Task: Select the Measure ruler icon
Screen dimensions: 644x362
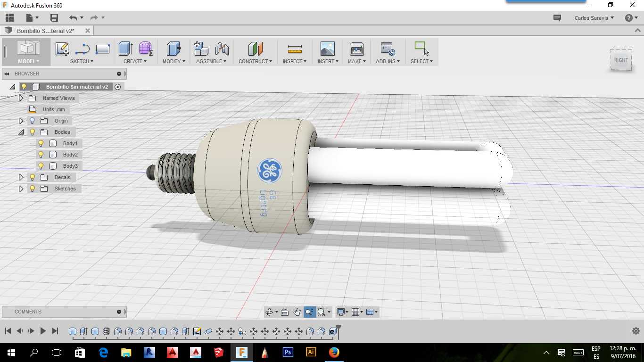Action: pyautogui.click(x=295, y=49)
